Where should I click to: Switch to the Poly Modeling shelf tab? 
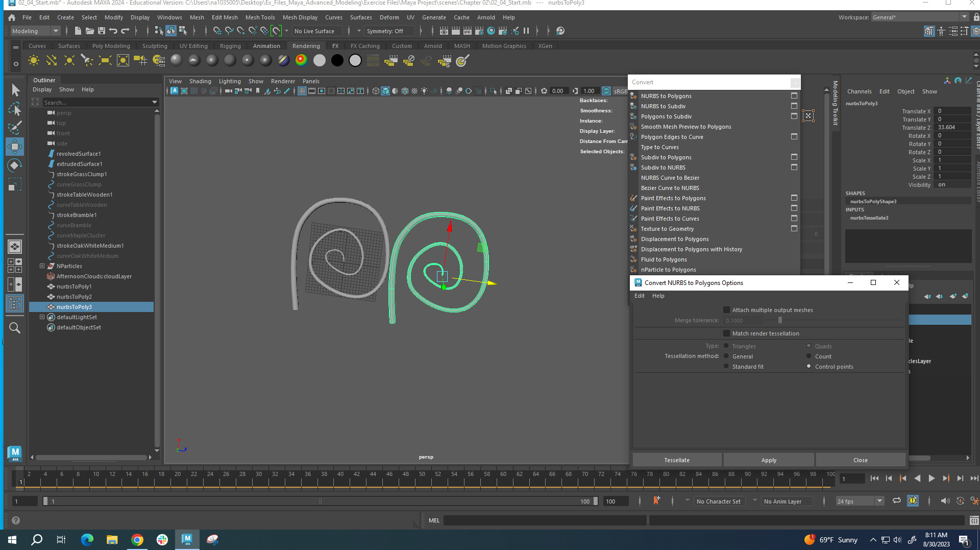111,45
